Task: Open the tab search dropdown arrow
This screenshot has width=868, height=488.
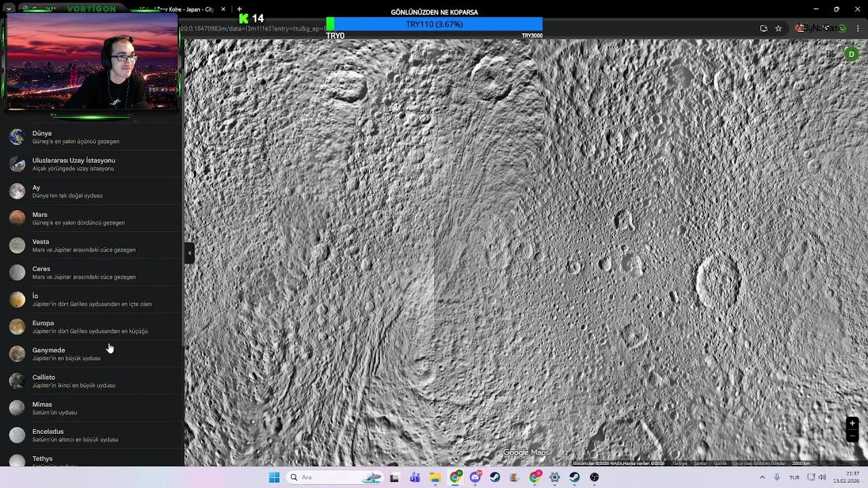Action: click(9, 9)
